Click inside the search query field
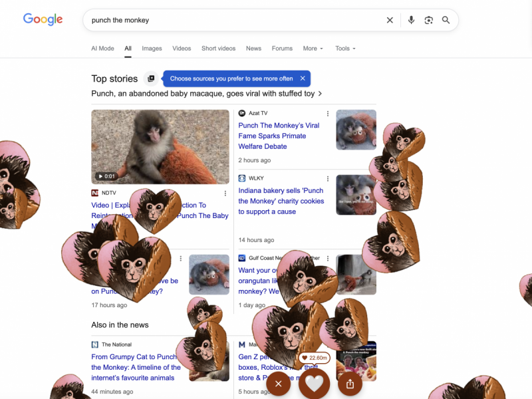532x399 pixels. click(234, 21)
